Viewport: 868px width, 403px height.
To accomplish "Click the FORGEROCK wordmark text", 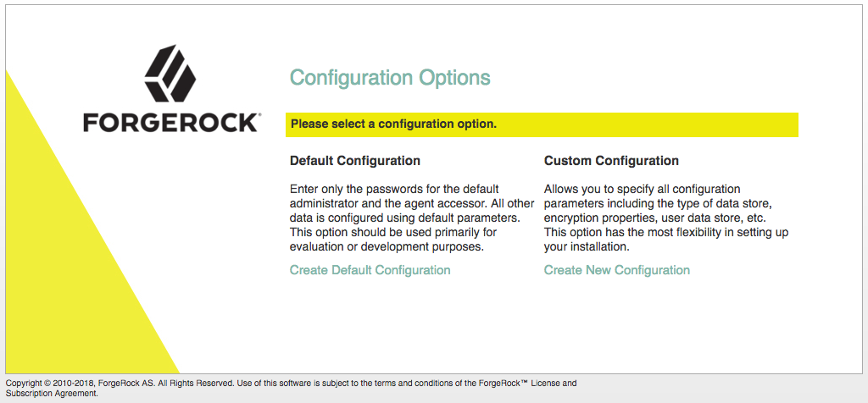I will 170,124.
